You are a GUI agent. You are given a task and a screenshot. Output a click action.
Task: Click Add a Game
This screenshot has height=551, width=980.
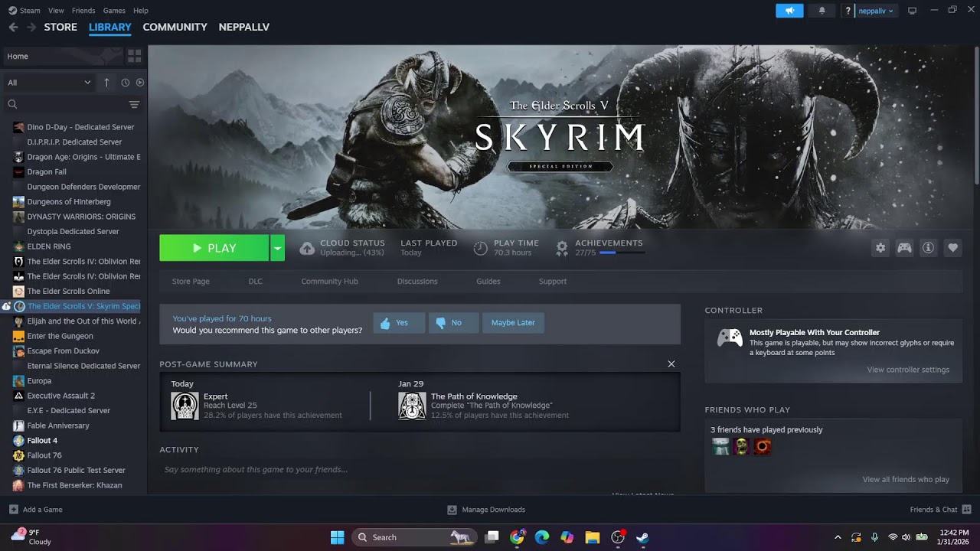click(36, 510)
